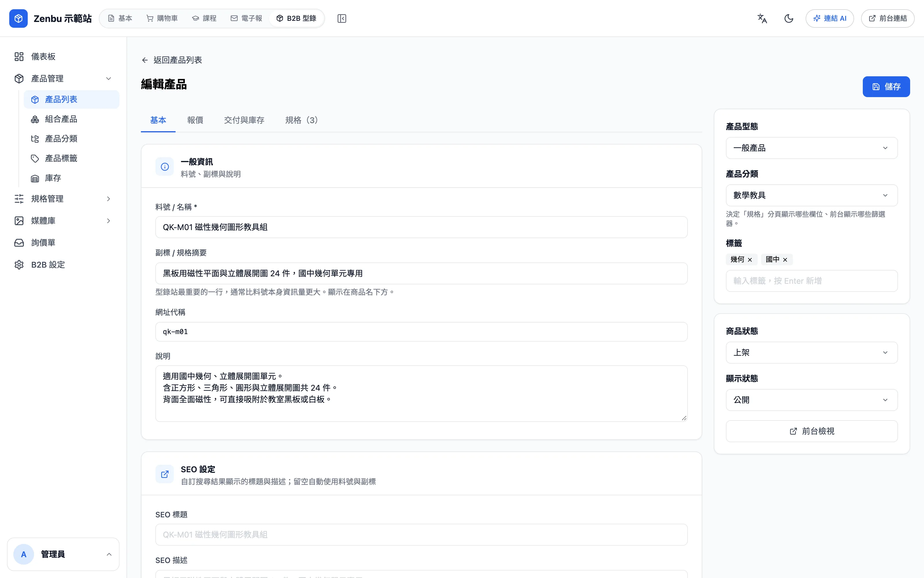Click the SEO 標題 input field
The width and height of the screenshot is (924, 578).
click(421, 535)
